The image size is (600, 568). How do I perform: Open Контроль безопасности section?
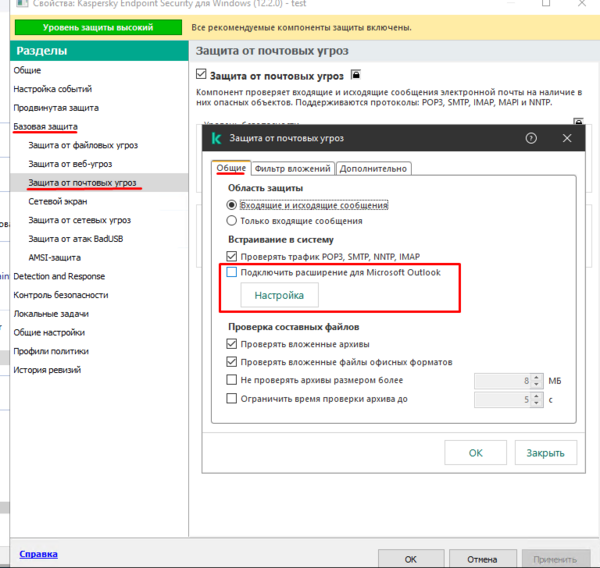tap(61, 295)
